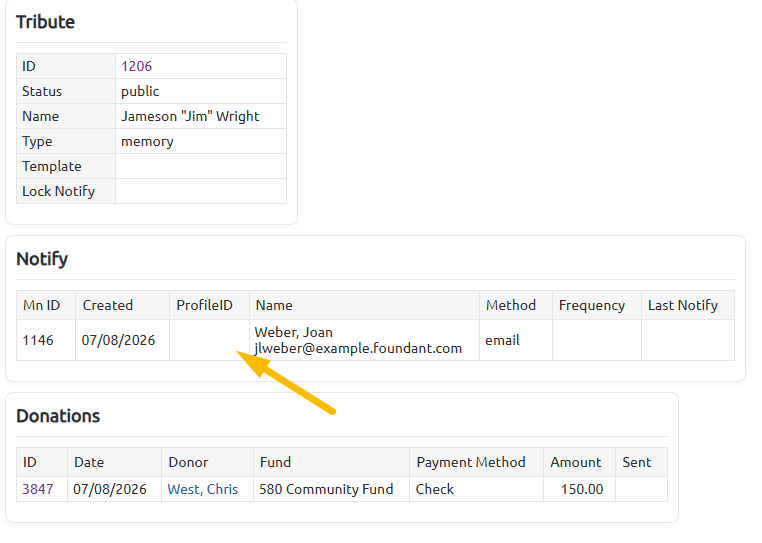Open donation ID 3847 link
Screen dimensions: 762x543
pyautogui.click(x=38, y=489)
